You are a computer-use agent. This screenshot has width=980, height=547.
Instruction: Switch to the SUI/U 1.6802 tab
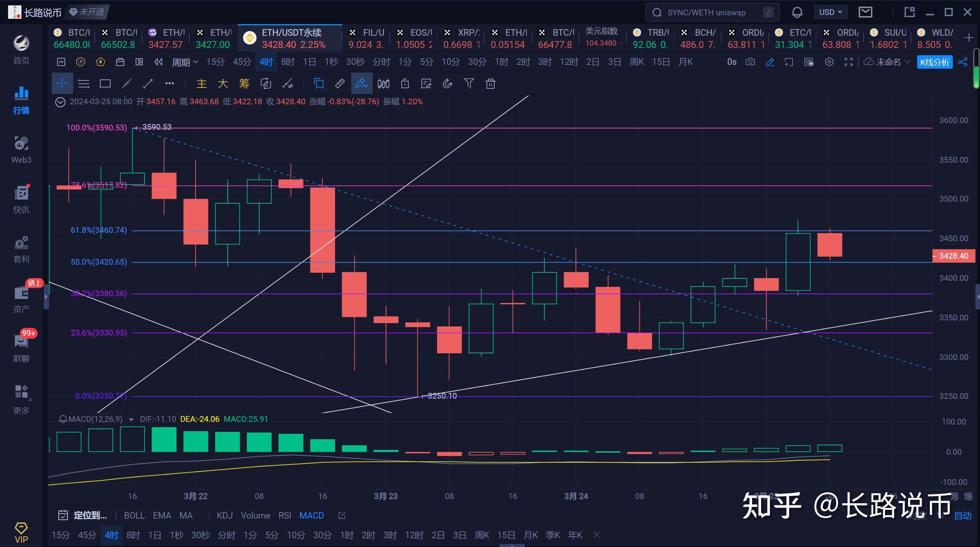(x=888, y=38)
